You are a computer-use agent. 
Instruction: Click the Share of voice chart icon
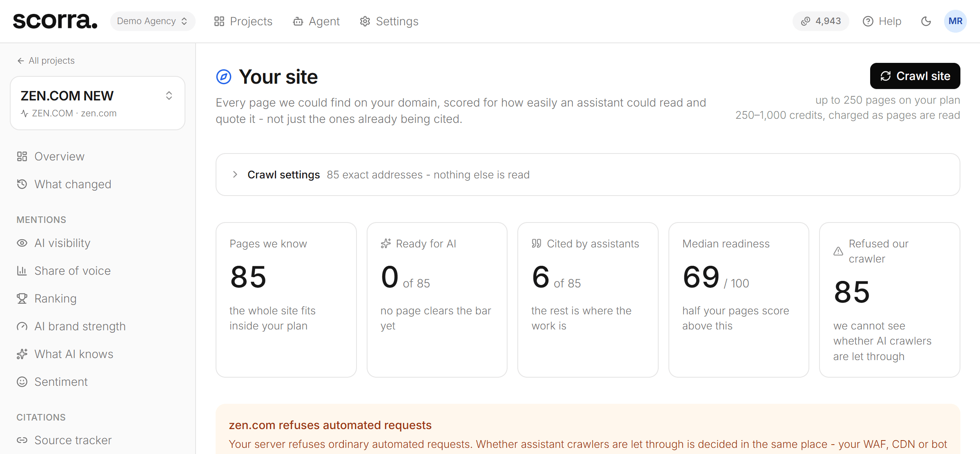22,270
